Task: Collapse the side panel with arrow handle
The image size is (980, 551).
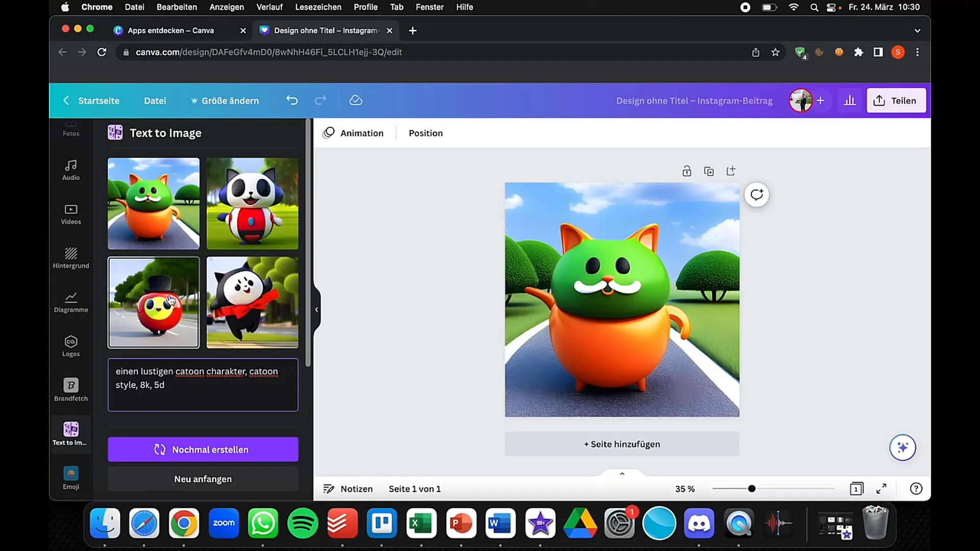Action: 316,310
